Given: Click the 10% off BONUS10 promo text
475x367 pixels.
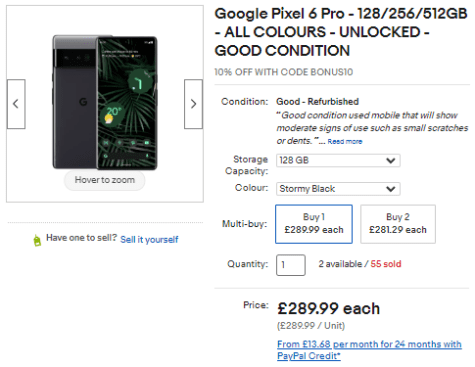Looking at the screenshot, I should coord(283,72).
